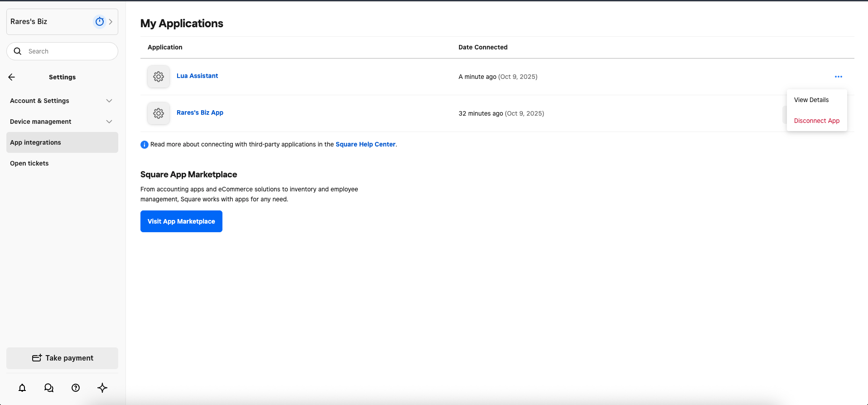
Task: Expand the Account & Settings section
Action: [x=62, y=101]
